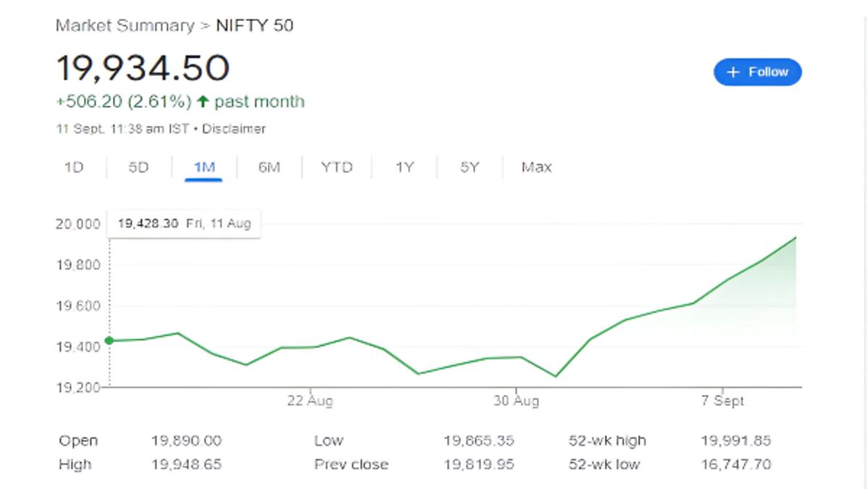Click the 22 Aug axis marker

tap(310, 401)
